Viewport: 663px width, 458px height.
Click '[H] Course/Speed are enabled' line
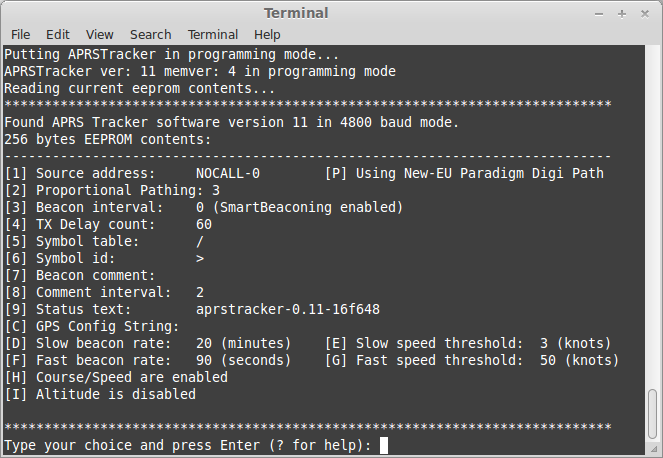[x=116, y=377]
